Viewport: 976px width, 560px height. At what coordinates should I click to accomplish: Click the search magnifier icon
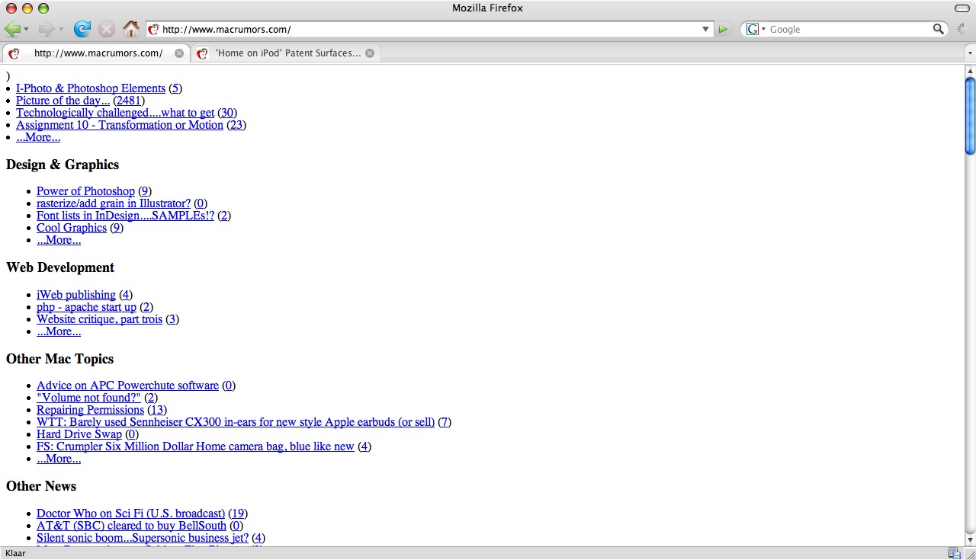tap(939, 29)
